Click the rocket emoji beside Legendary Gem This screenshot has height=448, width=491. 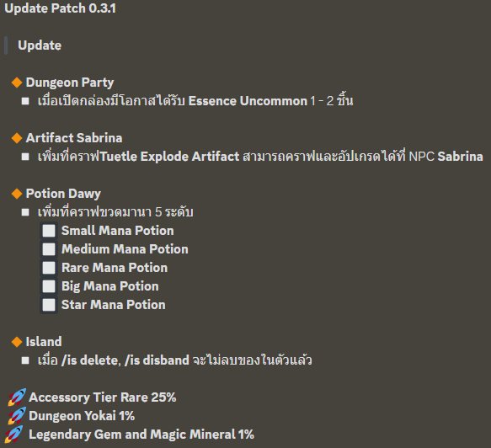tap(14, 435)
